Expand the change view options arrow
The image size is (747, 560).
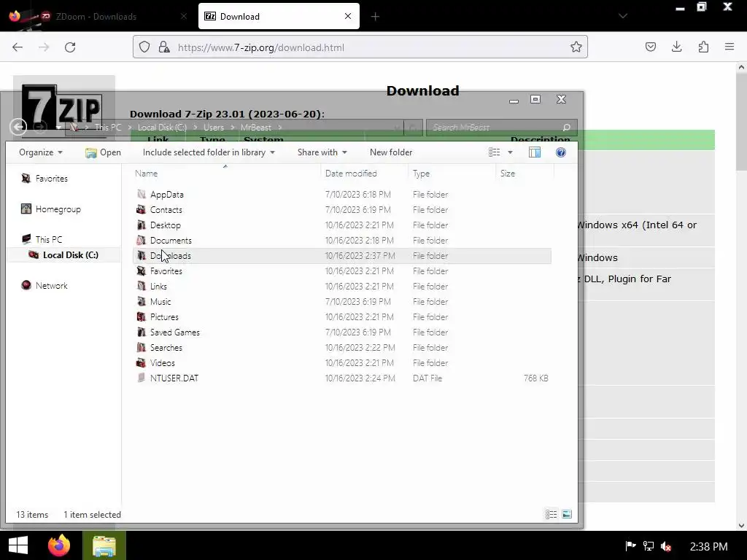[x=510, y=152]
